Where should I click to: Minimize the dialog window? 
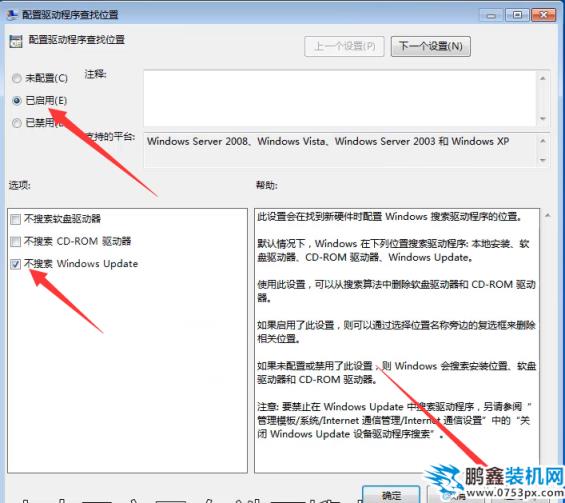point(491,15)
